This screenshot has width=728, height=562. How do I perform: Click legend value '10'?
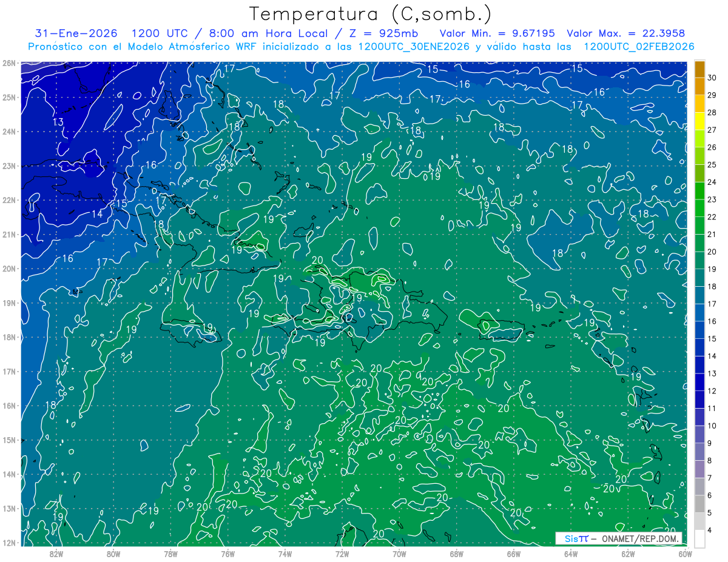pos(712,426)
